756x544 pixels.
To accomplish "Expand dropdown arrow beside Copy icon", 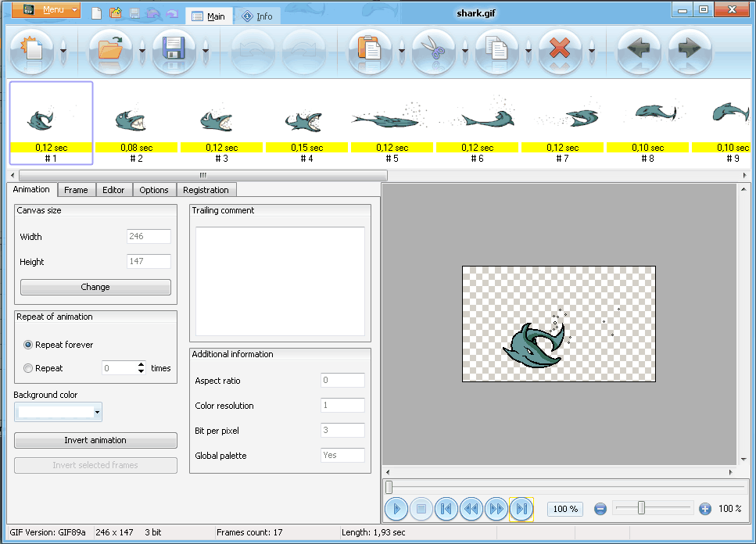I will coord(528,50).
